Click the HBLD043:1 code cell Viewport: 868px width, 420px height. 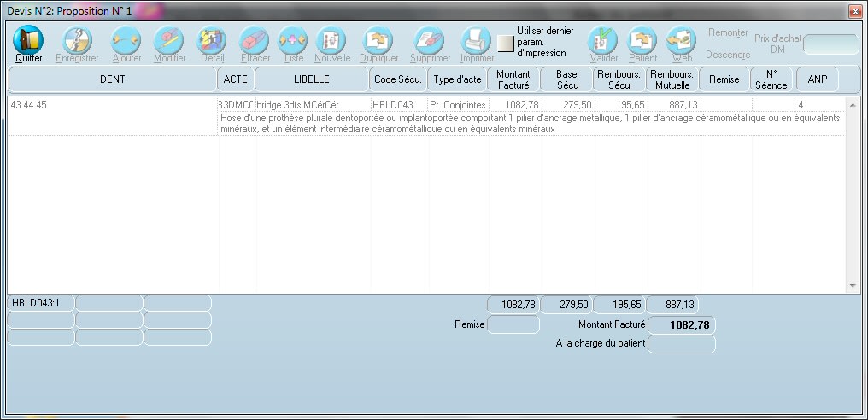tap(40, 302)
